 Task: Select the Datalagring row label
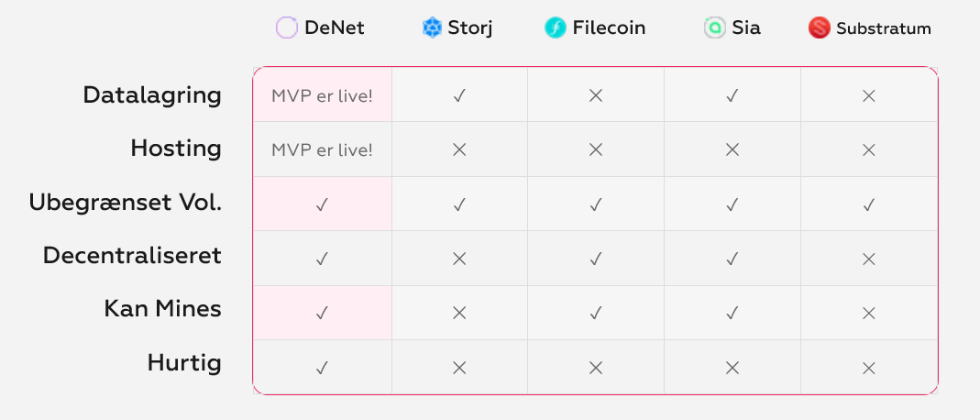click(152, 95)
